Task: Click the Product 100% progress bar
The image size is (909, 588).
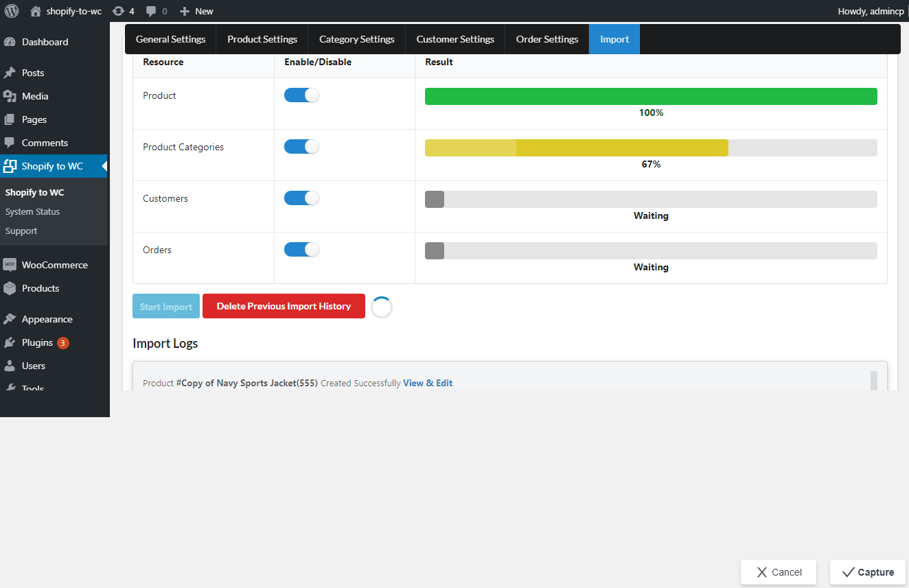Action: click(x=651, y=96)
